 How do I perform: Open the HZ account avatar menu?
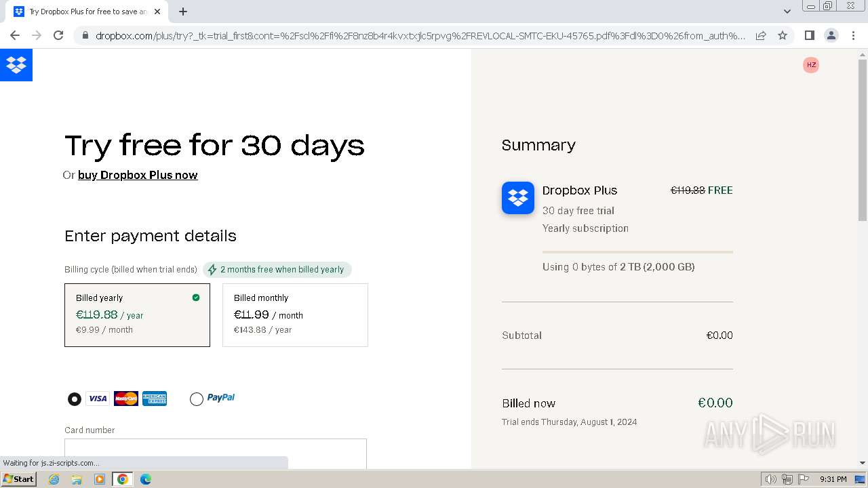811,65
